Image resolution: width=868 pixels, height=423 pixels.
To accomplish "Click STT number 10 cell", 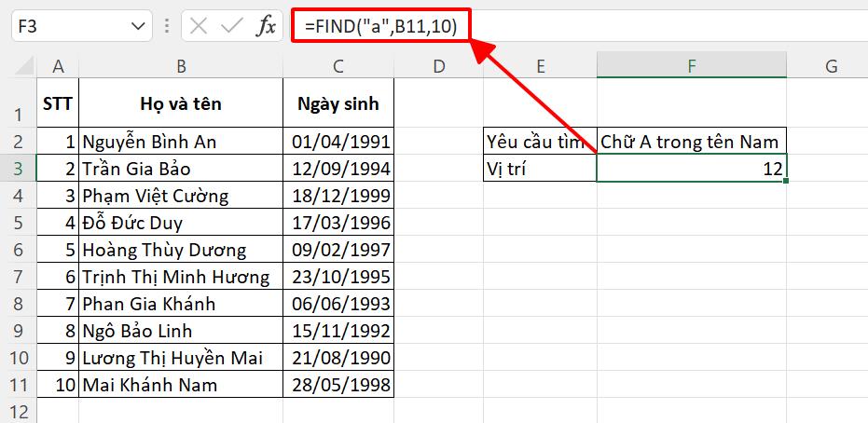I will 58,385.
